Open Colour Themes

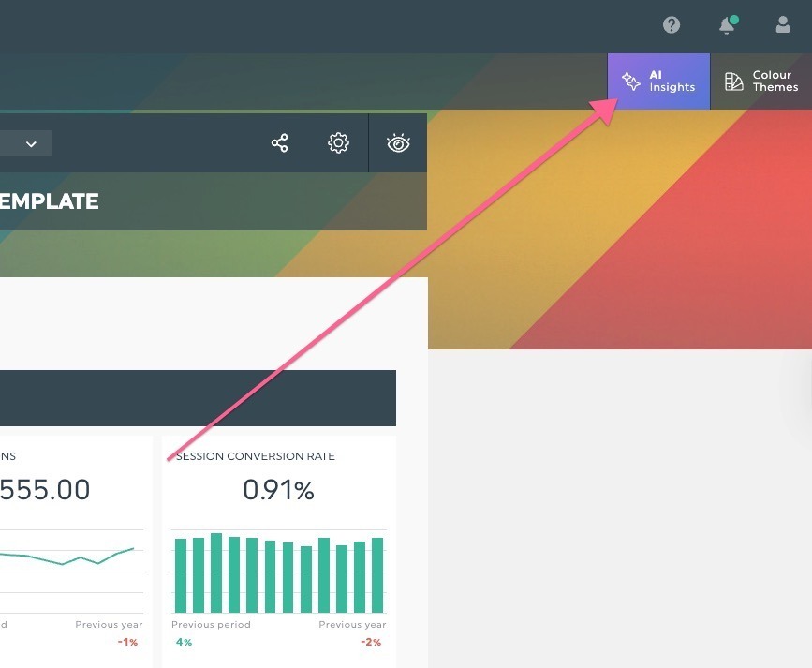click(x=761, y=82)
